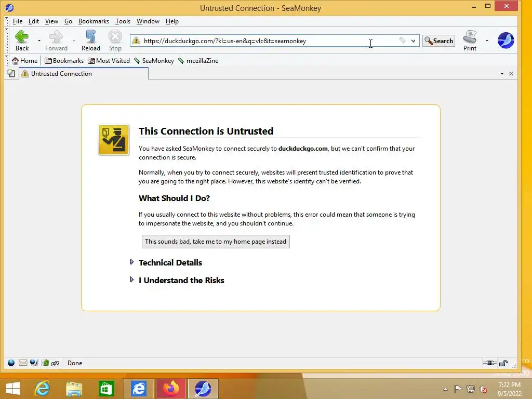The image size is (532, 399).
Task: Open the SeaMonkey bookmark link
Action: click(154, 61)
